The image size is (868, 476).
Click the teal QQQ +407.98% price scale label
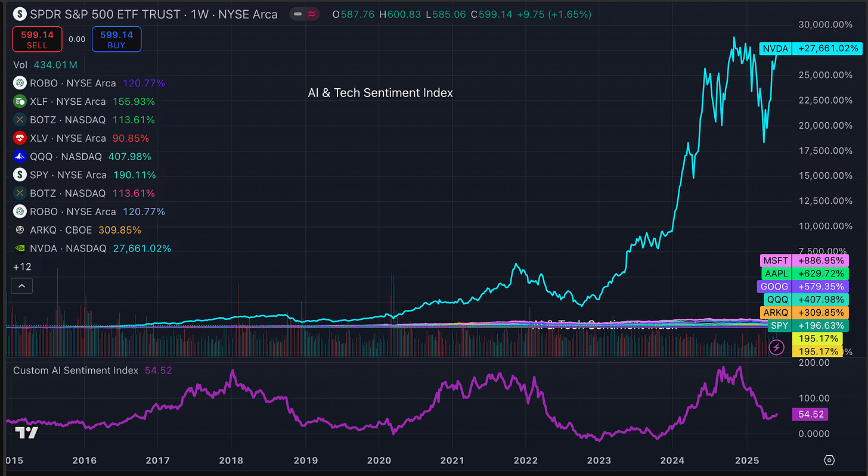806,300
